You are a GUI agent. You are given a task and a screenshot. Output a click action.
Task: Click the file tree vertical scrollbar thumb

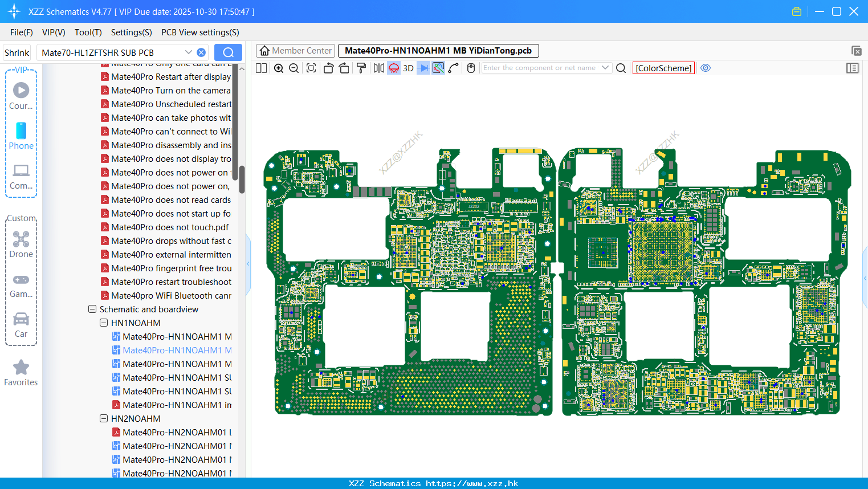click(x=242, y=179)
